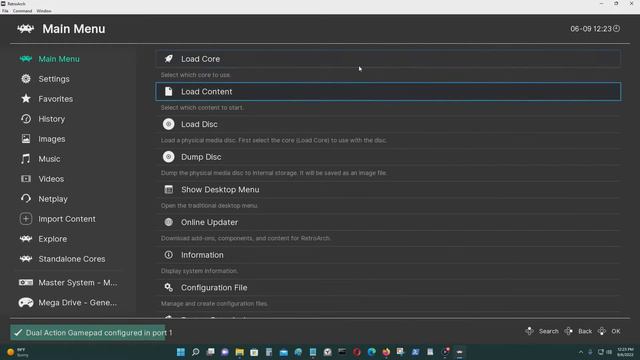Click the Standalone Cores invader icon

click(26, 259)
